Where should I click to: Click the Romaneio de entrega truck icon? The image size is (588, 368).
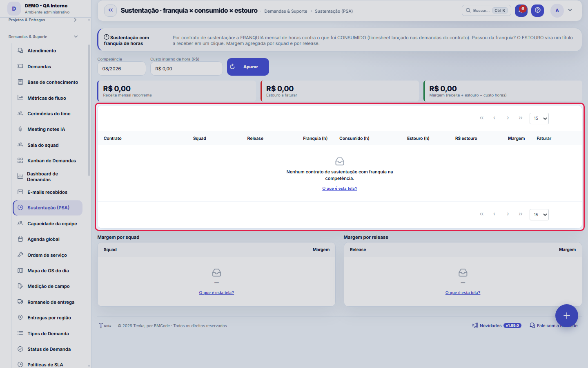20,302
